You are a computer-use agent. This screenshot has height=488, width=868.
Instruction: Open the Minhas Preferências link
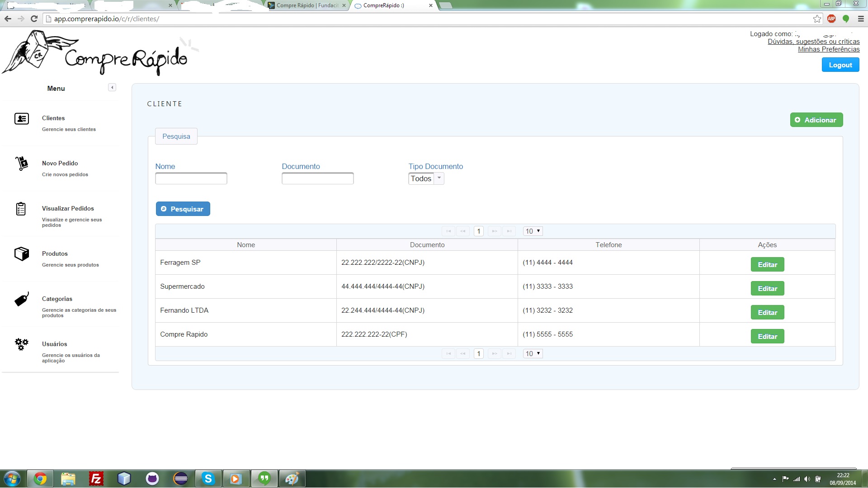pyautogui.click(x=828, y=49)
